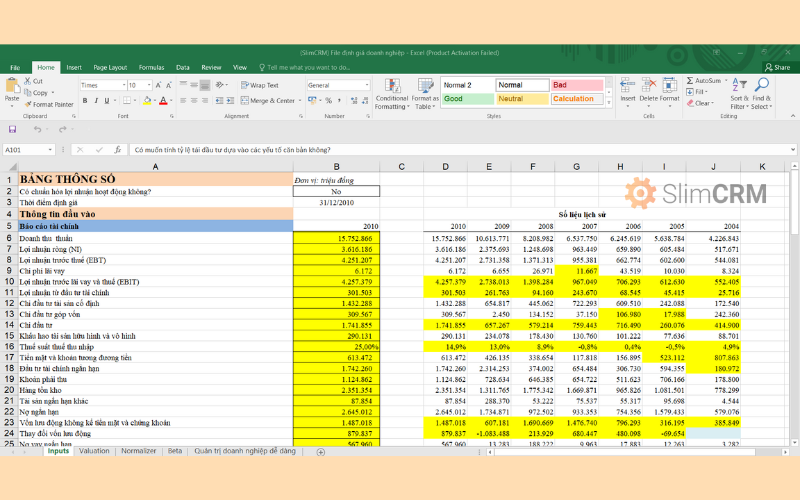Image resolution: width=800 pixels, height=500 pixels.
Task: Click the Orientation text-angle icon
Action: (219, 85)
